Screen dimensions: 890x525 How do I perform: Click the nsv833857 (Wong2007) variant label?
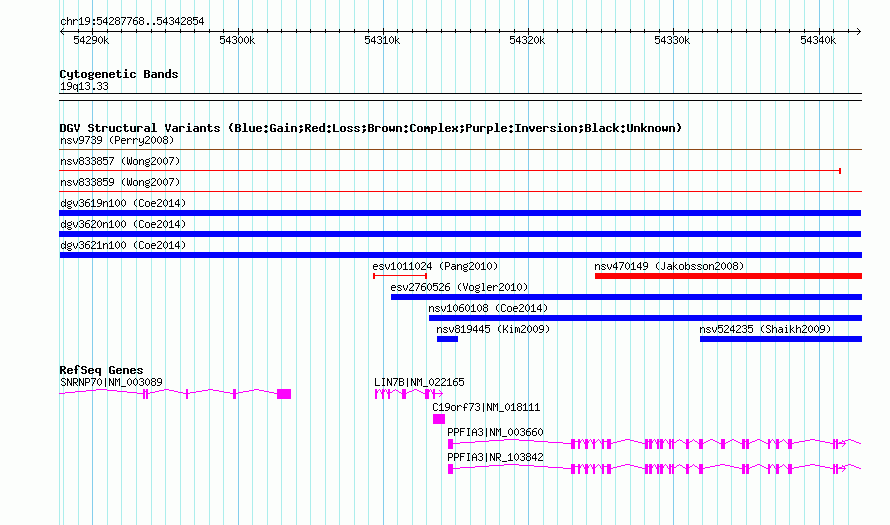(x=120, y=161)
